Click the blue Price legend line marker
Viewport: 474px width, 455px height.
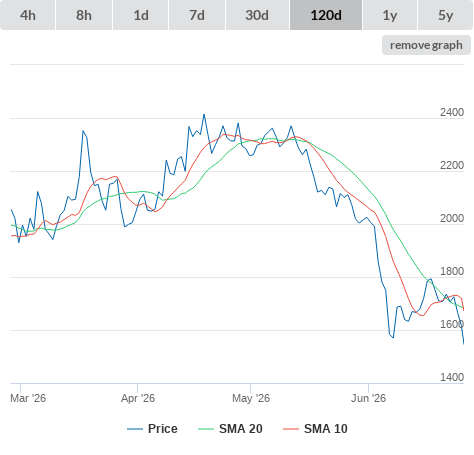click(135, 429)
